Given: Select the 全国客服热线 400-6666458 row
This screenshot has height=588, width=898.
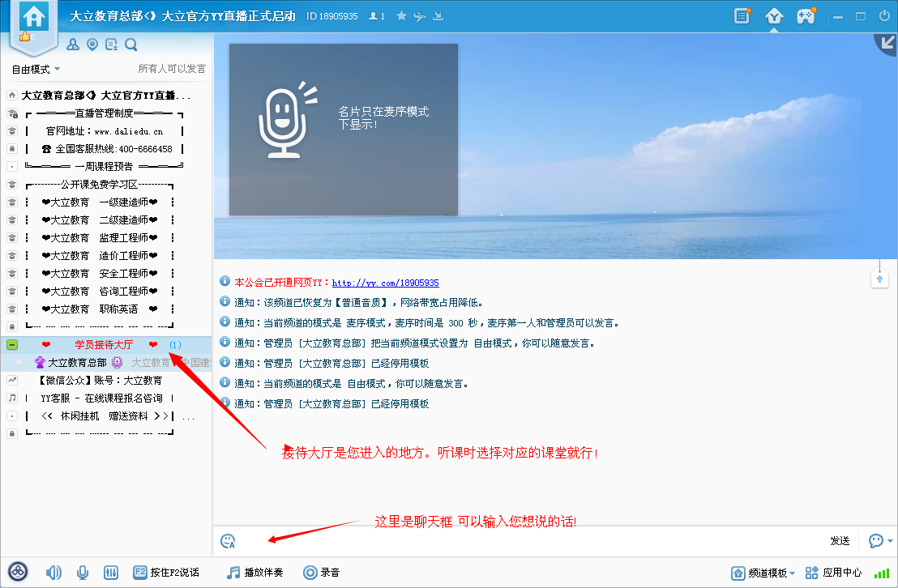Looking at the screenshot, I should coord(106,149).
